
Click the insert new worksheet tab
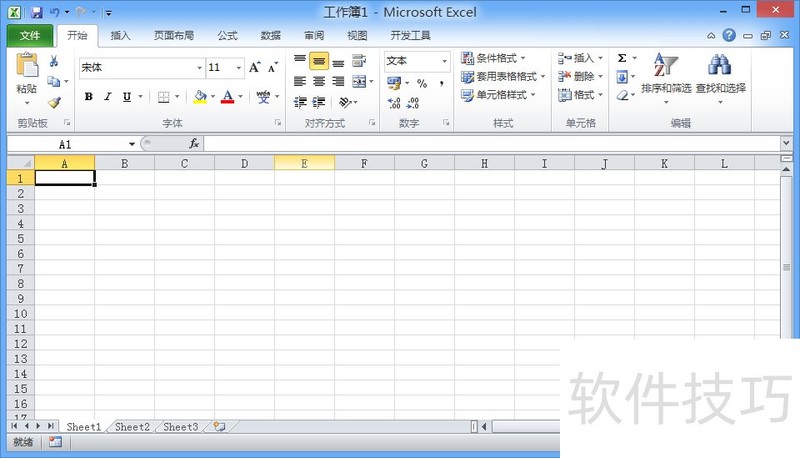220,426
